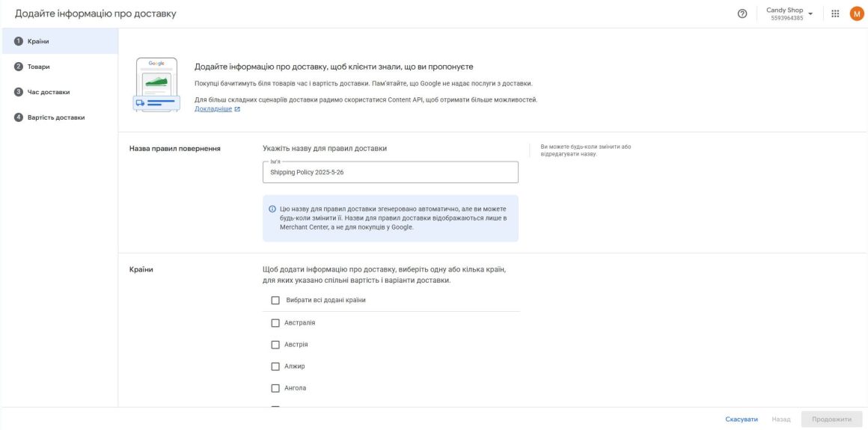Open the help question mark icon
868x430 pixels.
pyautogui.click(x=742, y=14)
